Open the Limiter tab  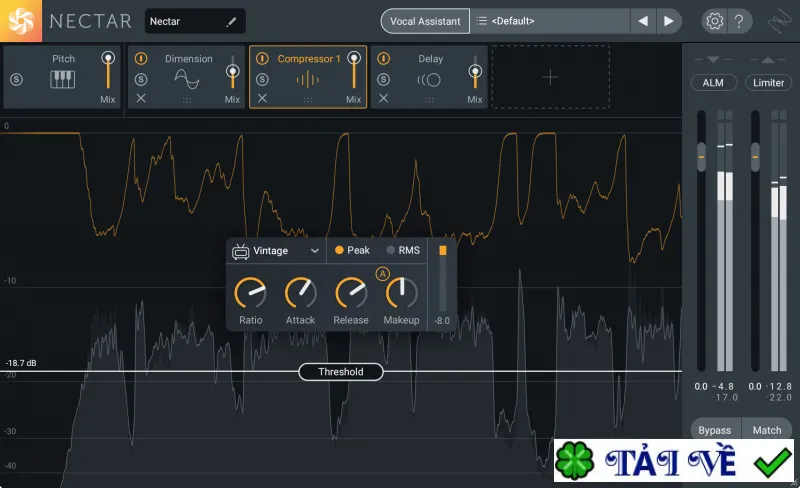(768, 83)
